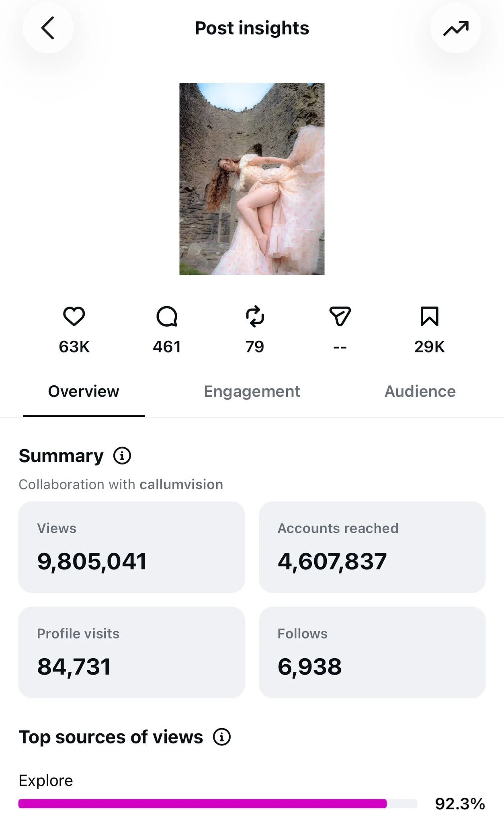Tap the Follows 6,938 card

372,652
